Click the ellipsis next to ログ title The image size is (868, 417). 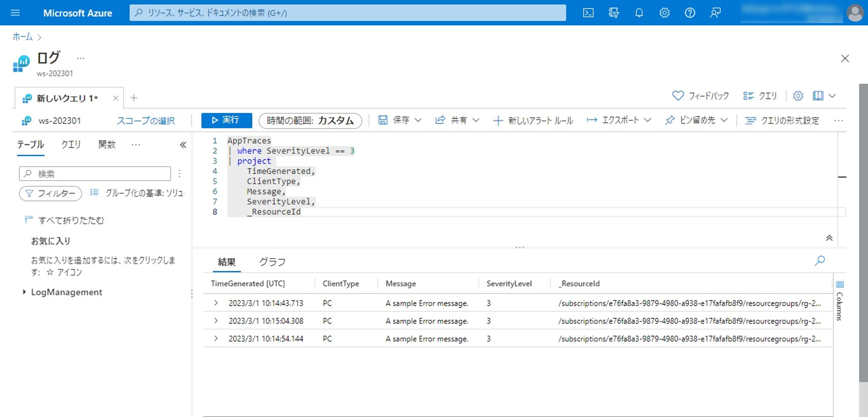[x=81, y=58]
